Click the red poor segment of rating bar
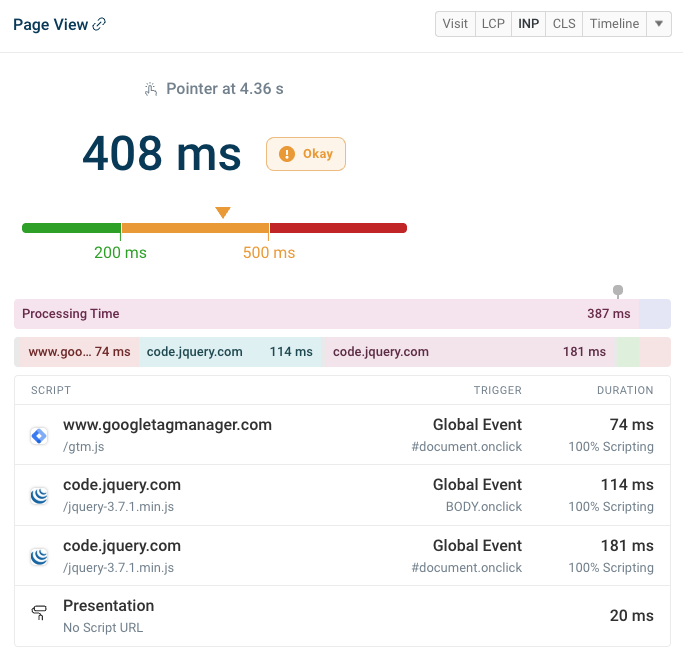The image size is (683, 655). point(338,228)
